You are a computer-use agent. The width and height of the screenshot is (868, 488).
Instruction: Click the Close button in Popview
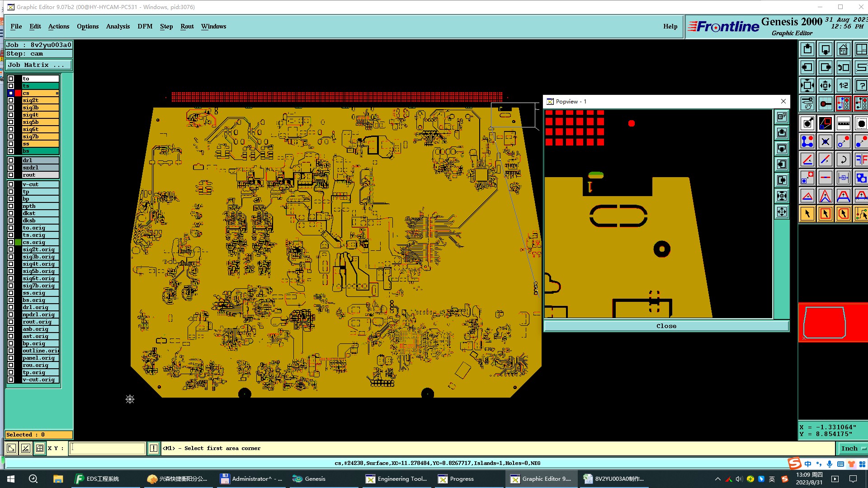point(666,326)
